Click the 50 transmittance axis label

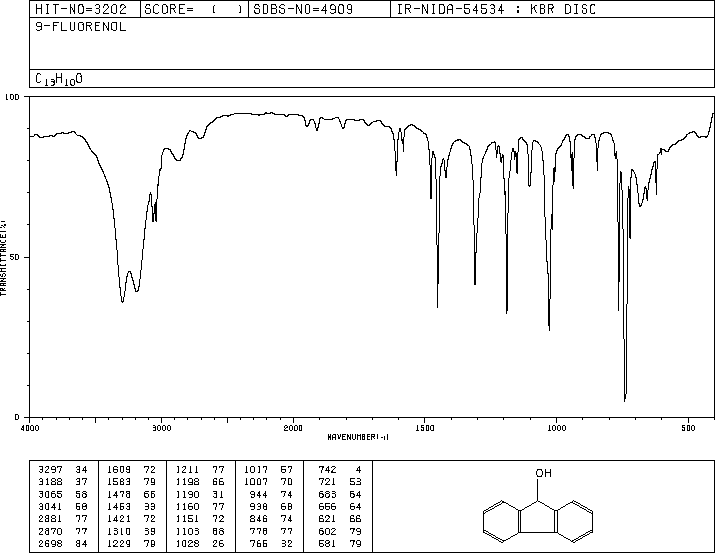click(x=16, y=257)
